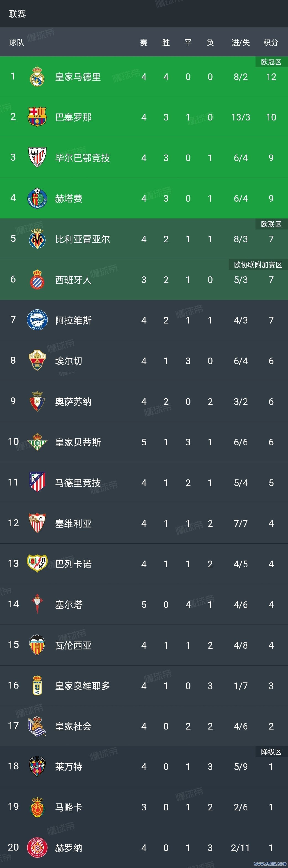288x868 pixels.
Task: Sort table by 积分 column header
Action: 271,42
